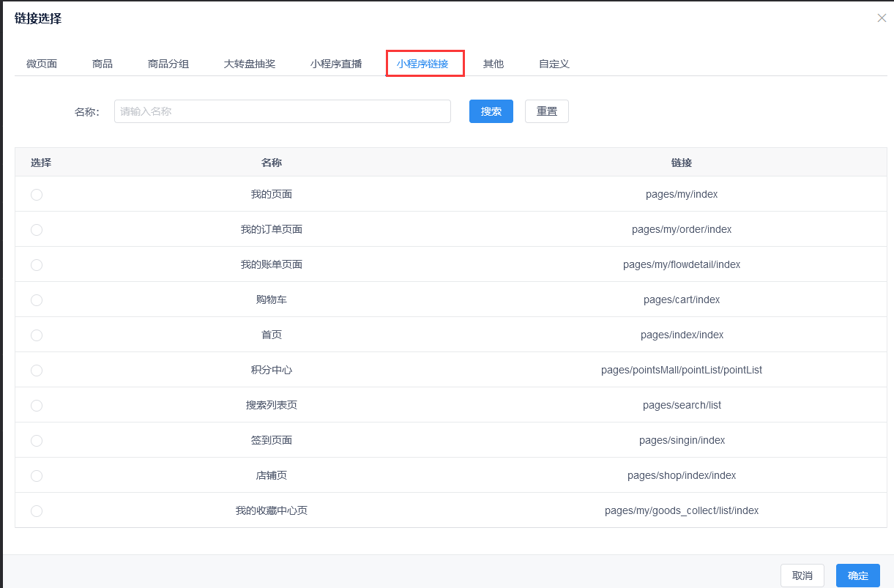Switch to the 自定义 tab
Viewport: 894px width, 588px height.
(x=554, y=64)
